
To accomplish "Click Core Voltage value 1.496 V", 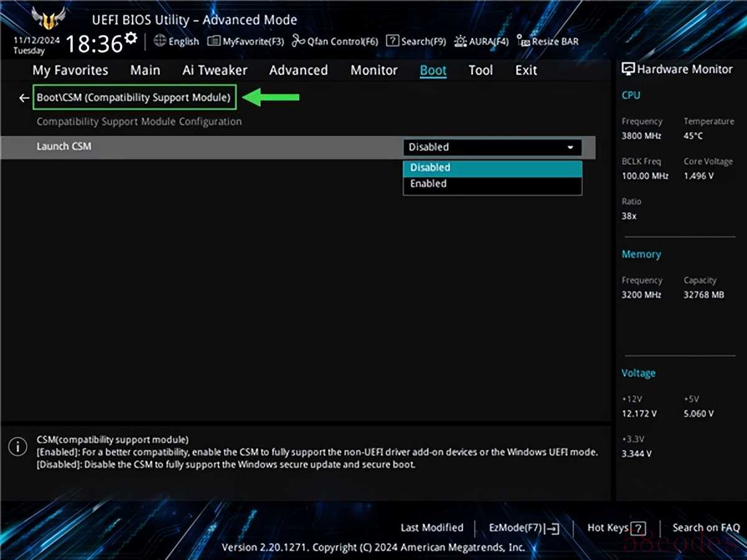I will (698, 176).
